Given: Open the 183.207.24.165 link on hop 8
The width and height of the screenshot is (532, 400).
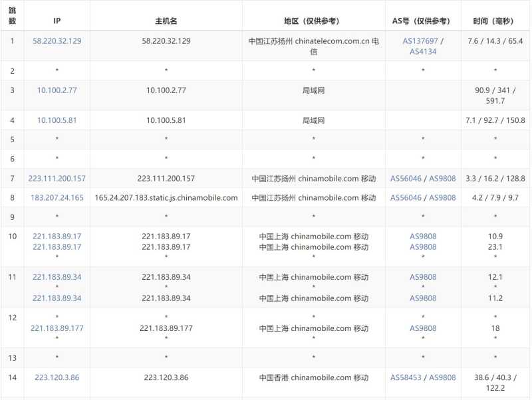Looking at the screenshot, I should (57, 197).
